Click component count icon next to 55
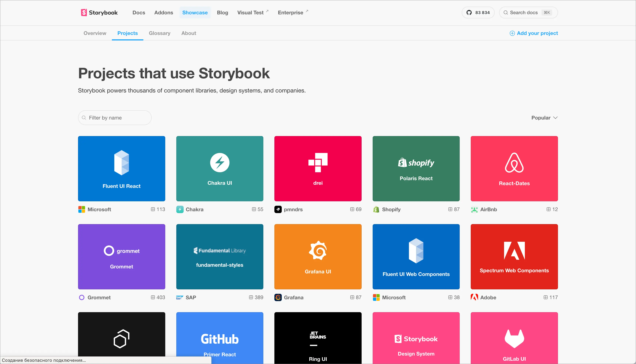Image resolution: width=636 pixels, height=364 pixels. 254,209
